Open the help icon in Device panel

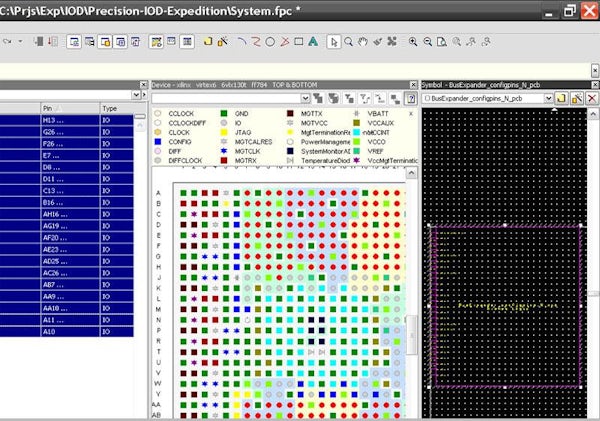coord(409,98)
